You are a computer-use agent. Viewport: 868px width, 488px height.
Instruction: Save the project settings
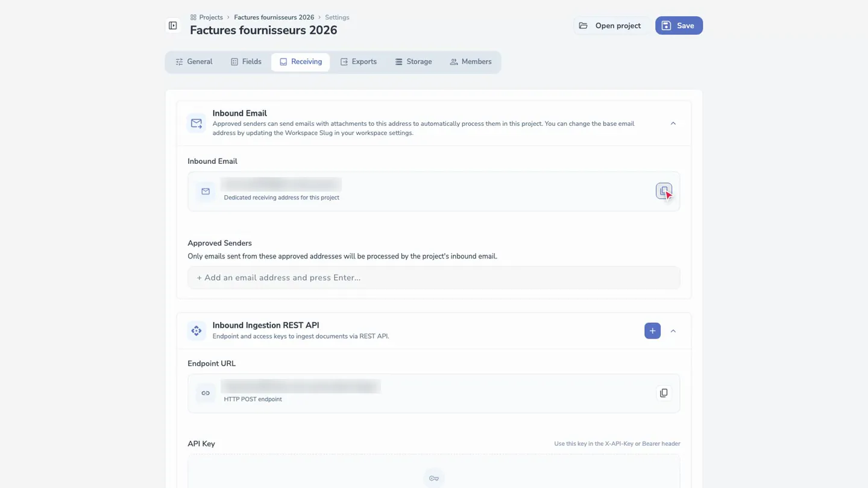point(679,25)
